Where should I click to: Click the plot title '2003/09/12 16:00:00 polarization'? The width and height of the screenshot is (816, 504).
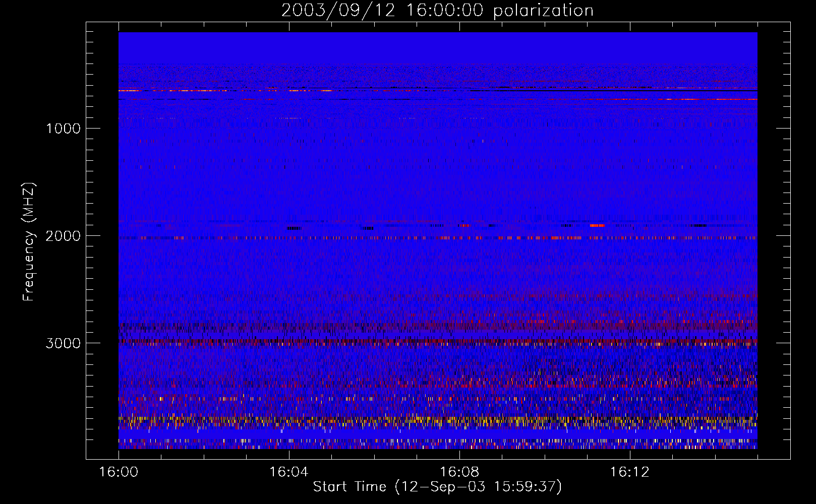(x=437, y=10)
